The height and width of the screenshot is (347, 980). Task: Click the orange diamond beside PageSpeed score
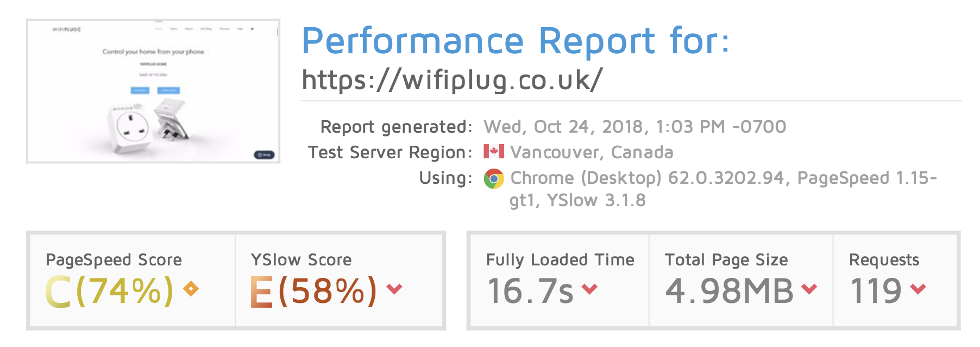pyautogui.click(x=191, y=289)
